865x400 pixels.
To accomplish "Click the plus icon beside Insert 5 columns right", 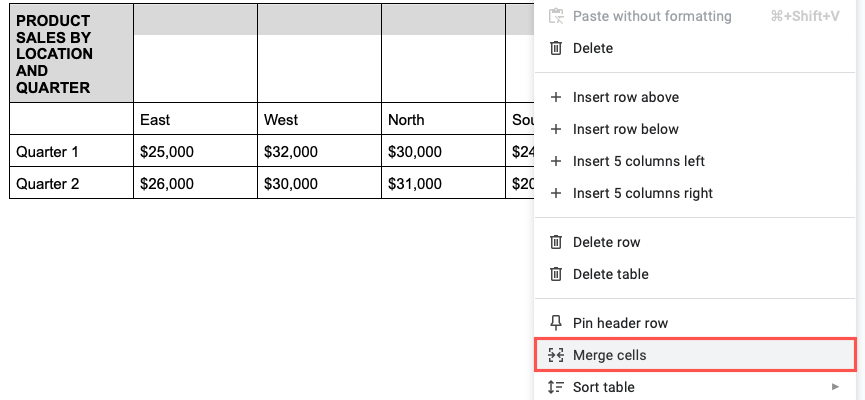I will point(556,193).
